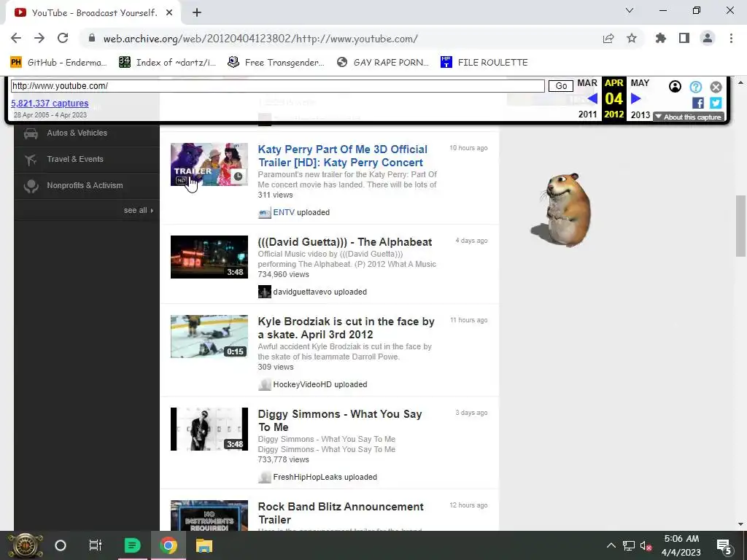Open (((David Guetta))) - The Alphabeat title
This screenshot has height=560, width=747.
345,242
